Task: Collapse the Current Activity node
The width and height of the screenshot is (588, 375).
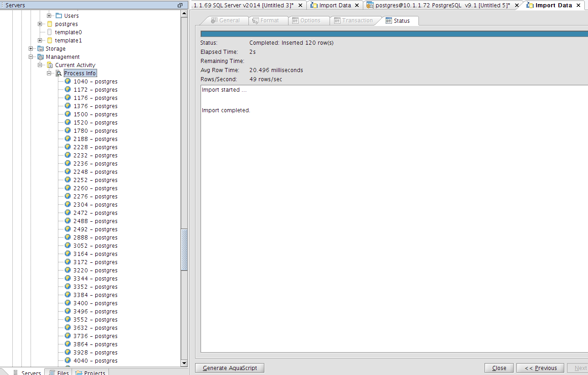Action: pyautogui.click(x=40, y=65)
